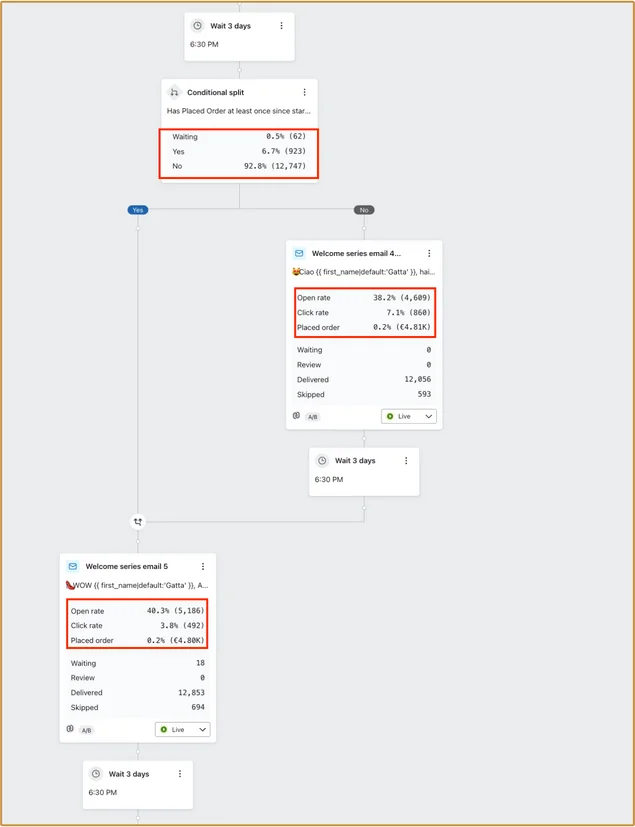Click the clock icon on the topmost Wait 3 days card

197,26
